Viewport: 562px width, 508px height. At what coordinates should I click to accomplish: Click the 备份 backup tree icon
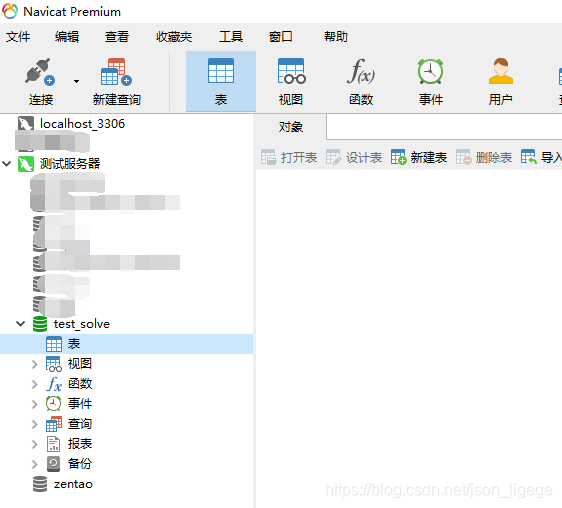tap(53, 464)
